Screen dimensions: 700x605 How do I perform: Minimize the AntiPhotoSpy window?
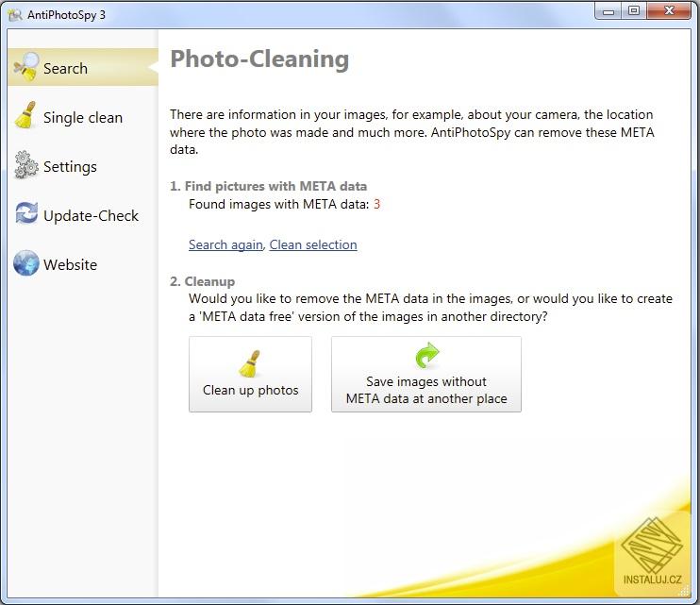coord(608,11)
